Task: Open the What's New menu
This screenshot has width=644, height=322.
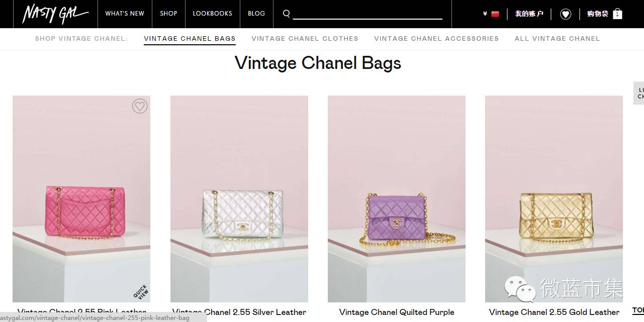Action: [125, 14]
